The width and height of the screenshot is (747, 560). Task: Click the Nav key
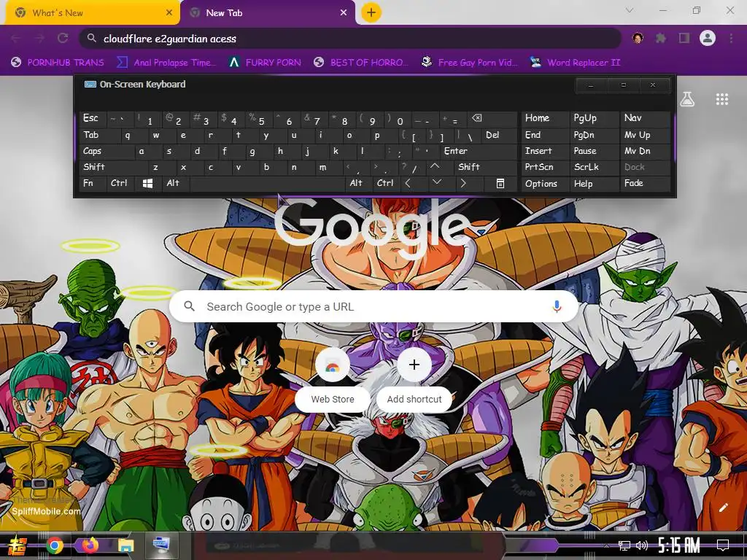point(645,118)
